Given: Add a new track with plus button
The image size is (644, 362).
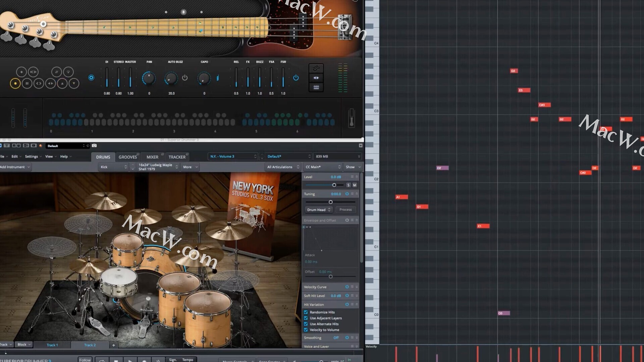Looking at the screenshot, I should 113,345.
